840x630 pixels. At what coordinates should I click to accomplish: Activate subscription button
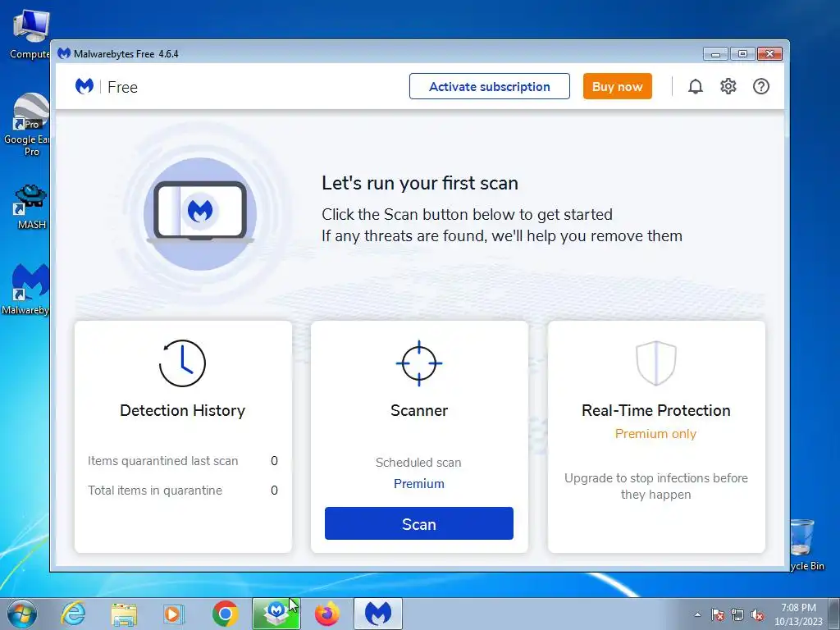click(x=489, y=86)
